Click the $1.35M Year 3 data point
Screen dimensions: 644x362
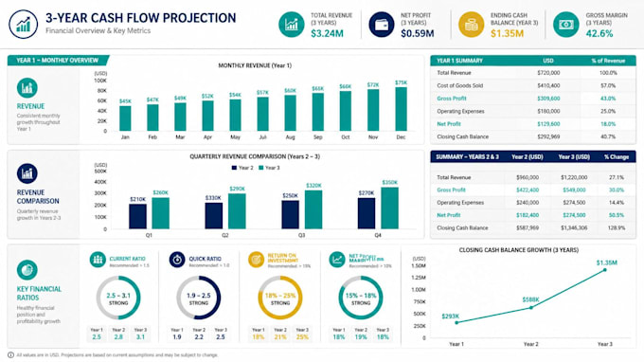pyautogui.click(x=605, y=270)
